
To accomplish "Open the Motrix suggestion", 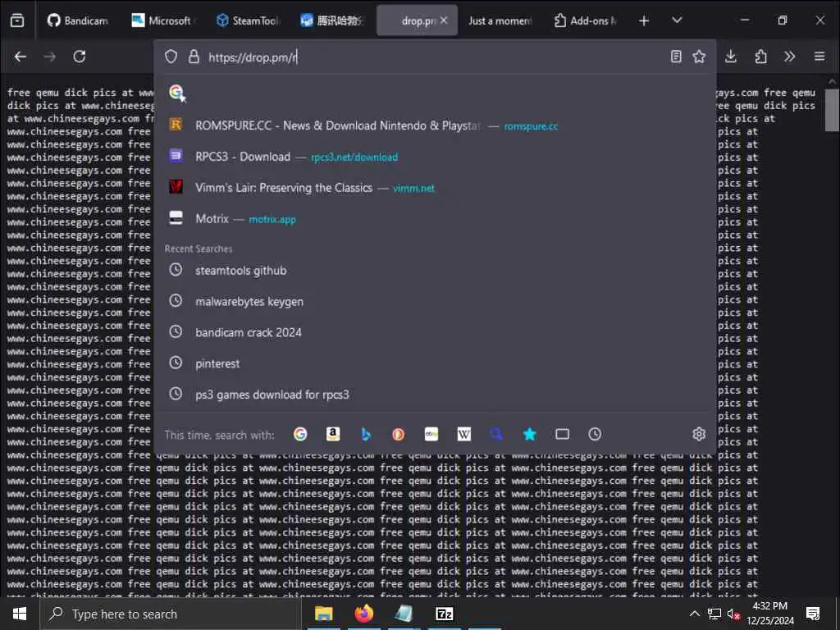I will [435, 218].
